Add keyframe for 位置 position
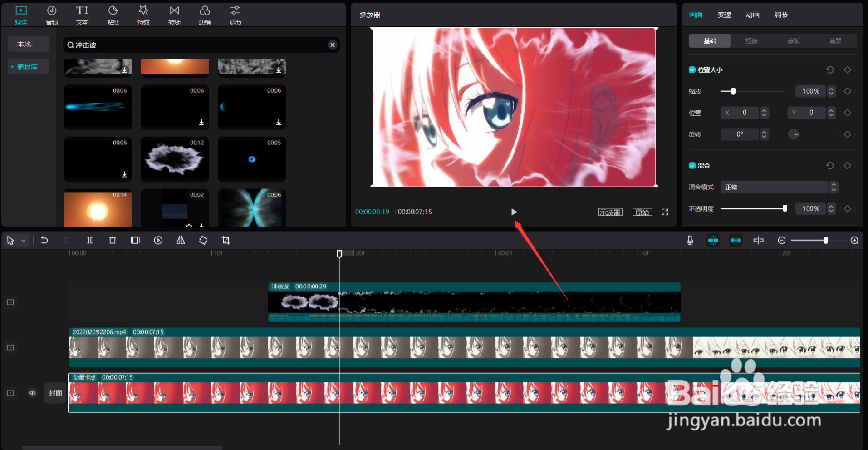This screenshot has width=868, height=450. click(x=847, y=113)
